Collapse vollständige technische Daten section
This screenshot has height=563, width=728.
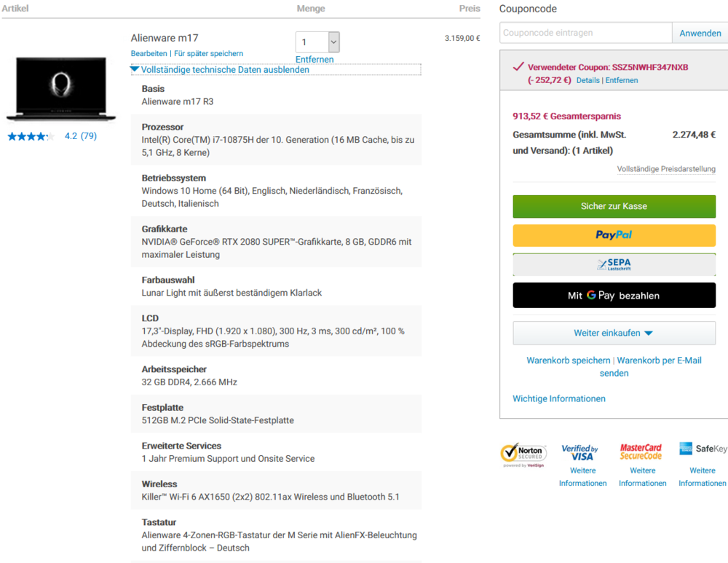(x=219, y=69)
